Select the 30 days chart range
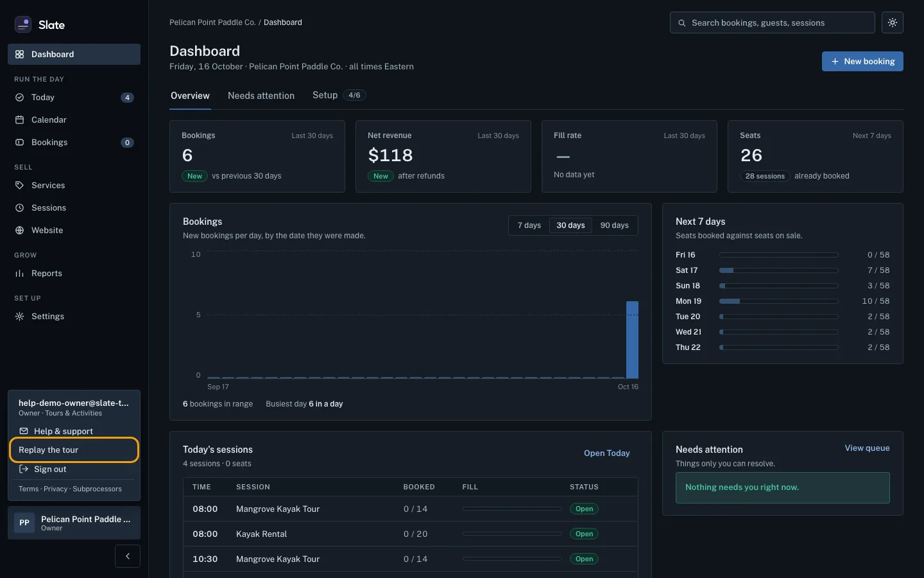 click(570, 225)
